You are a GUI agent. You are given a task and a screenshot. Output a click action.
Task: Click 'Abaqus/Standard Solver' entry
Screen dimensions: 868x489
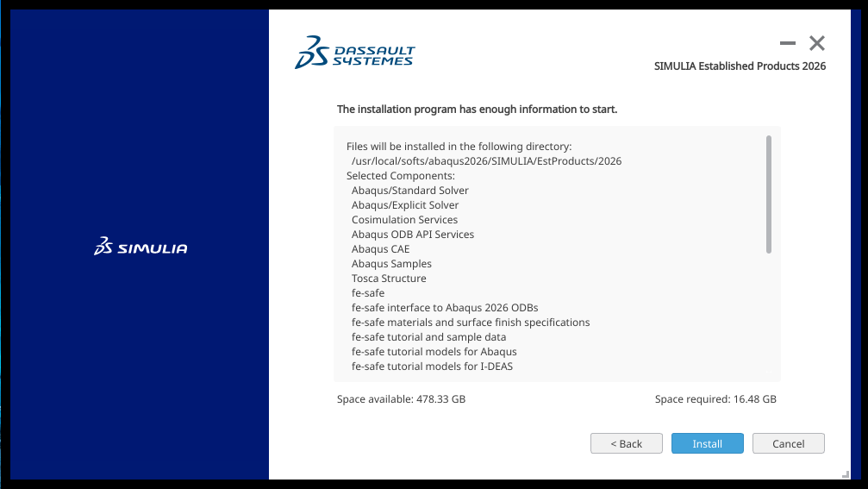pos(409,191)
